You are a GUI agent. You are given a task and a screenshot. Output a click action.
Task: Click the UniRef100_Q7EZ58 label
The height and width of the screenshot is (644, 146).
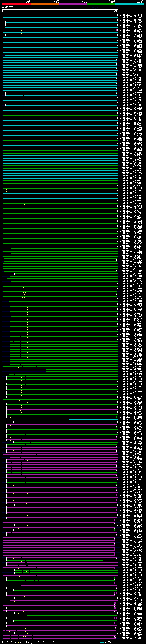point(131,263)
